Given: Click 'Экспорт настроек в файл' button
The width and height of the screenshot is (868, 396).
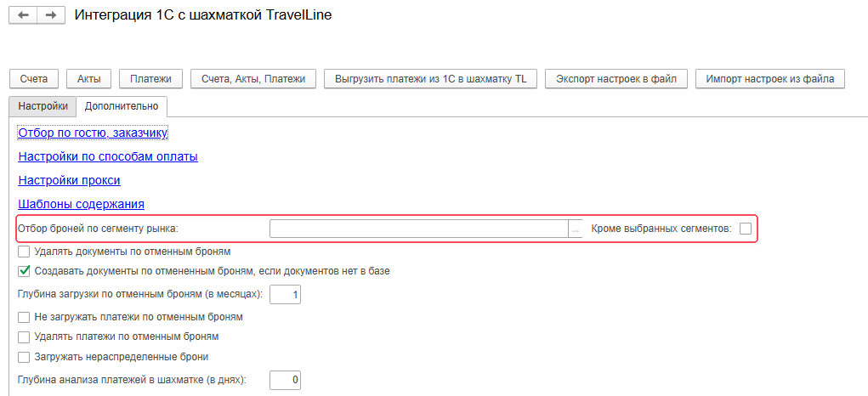Looking at the screenshot, I should [x=616, y=79].
